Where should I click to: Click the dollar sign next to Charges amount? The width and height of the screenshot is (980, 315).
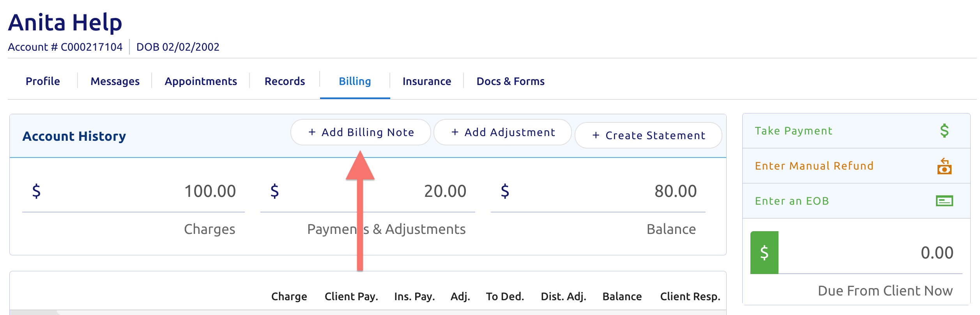(36, 191)
